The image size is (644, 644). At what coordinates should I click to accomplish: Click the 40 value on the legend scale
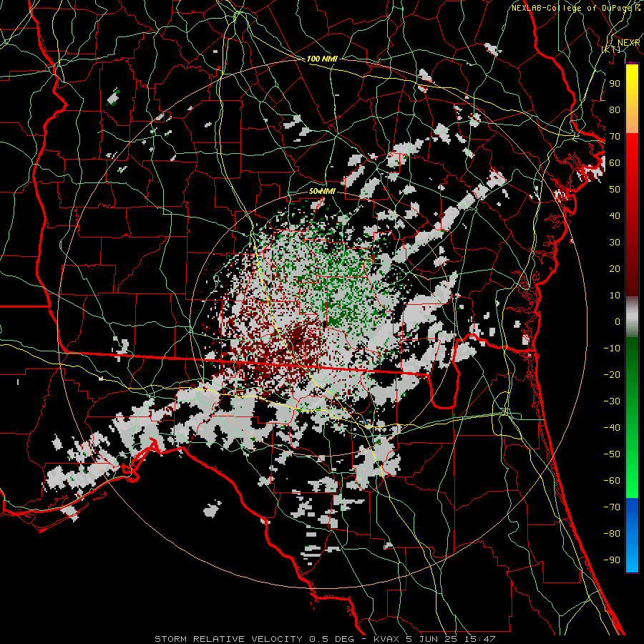pyautogui.click(x=615, y=215)
